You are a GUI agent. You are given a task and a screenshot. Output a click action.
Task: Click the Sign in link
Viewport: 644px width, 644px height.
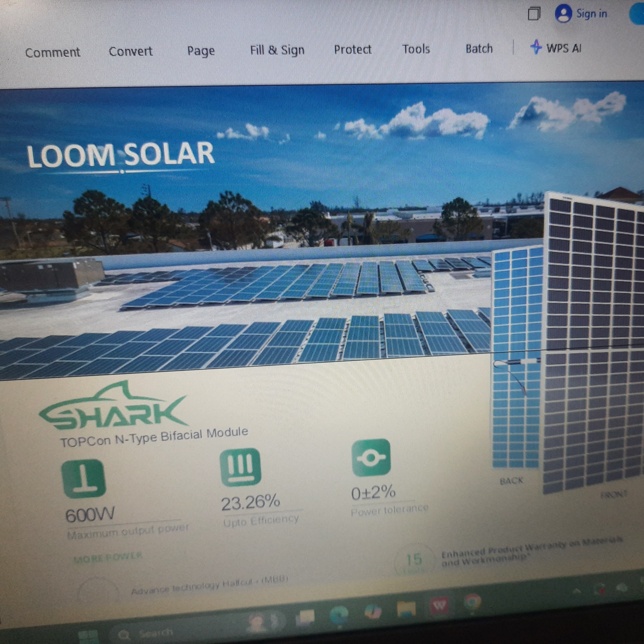pyautogui.click(x=592, y=14)
